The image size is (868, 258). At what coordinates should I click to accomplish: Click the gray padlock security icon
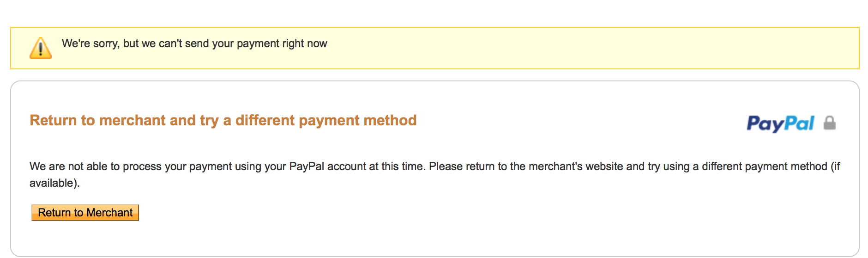point(830,123)
